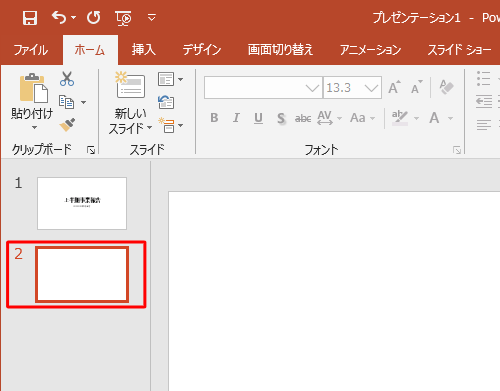Image resolution: width=500 pixels, height=391 pixels.
Task: Toggle Bold formatting
Action: tap(214, 118)
